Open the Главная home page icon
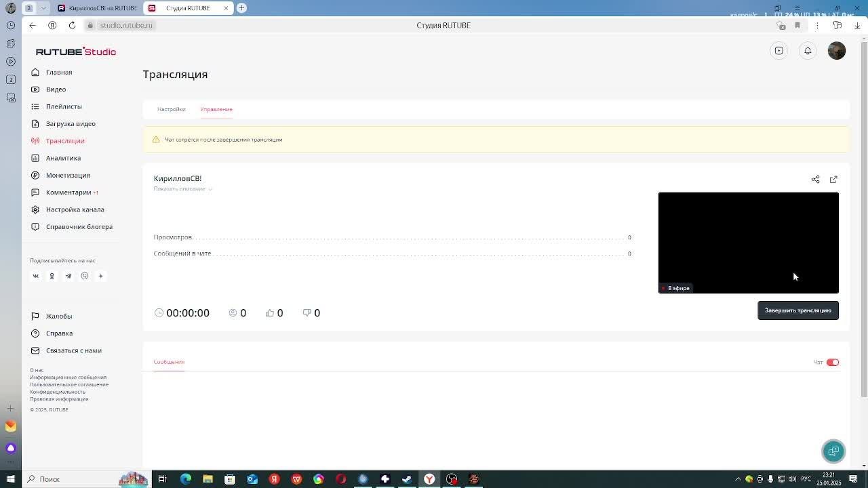Viewport: 868px width, 488px height. [35, 72]
